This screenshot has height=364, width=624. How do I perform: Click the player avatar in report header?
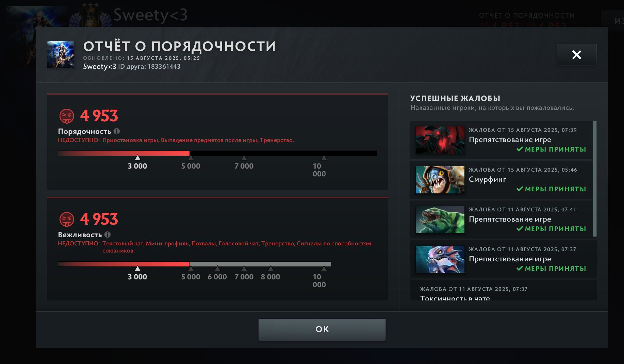(x=61, y=55)
